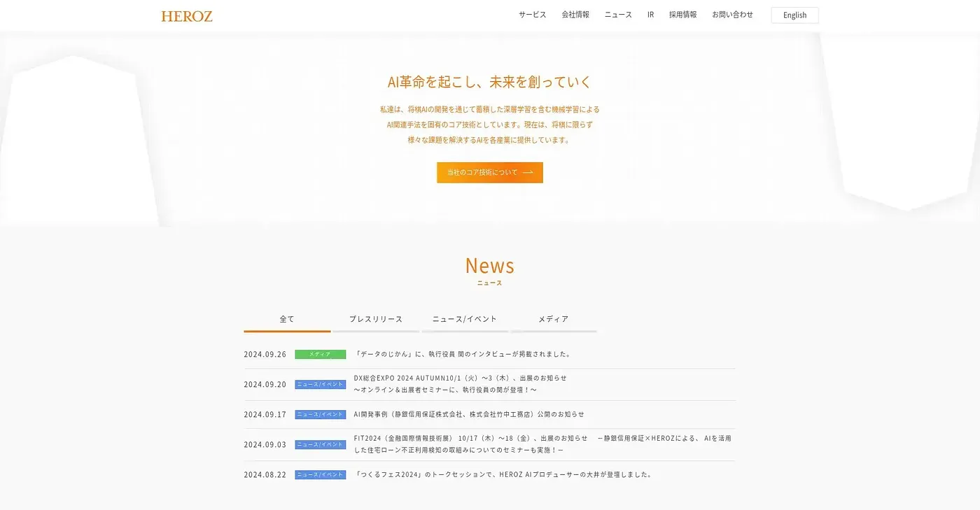Open the 採用情報 page

point(682,15)
